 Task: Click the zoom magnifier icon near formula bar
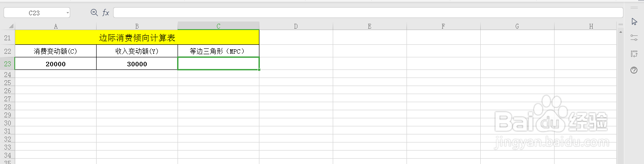pos(94,13)
